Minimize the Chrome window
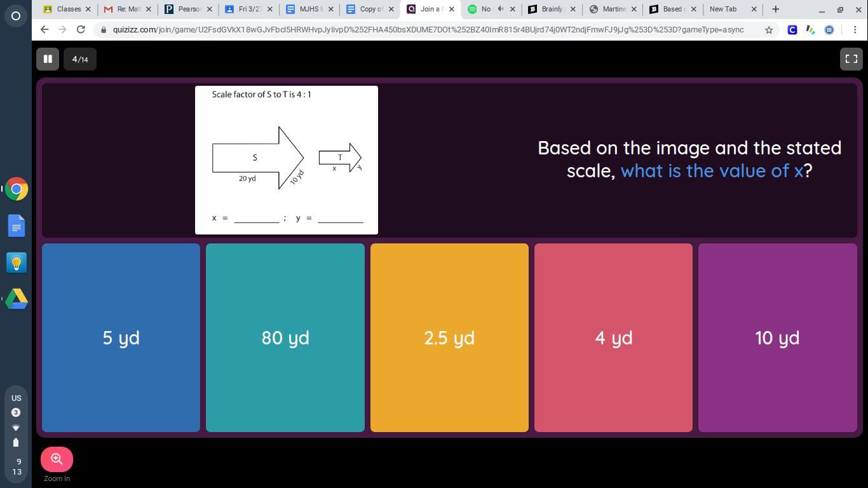This screenshot has width=868, height=488. coord(822,10)
